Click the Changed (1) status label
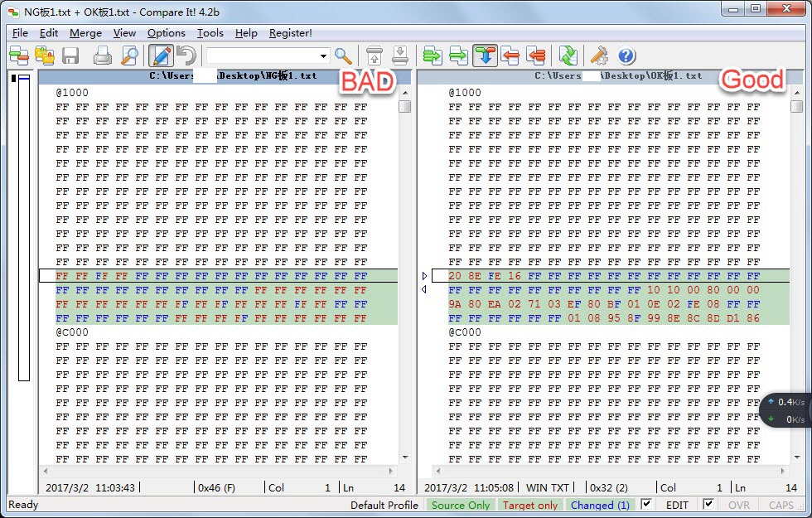Viewport: 812px width, 518px height. click(600, 505)
